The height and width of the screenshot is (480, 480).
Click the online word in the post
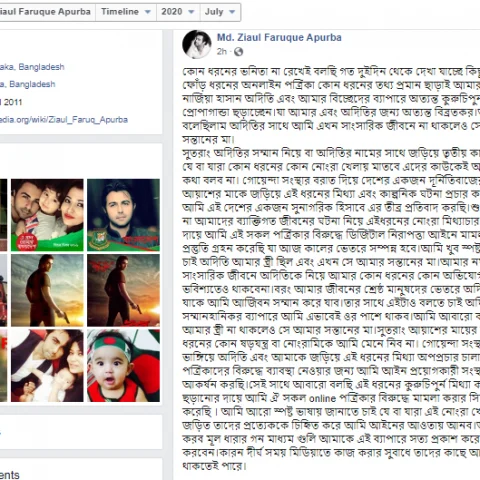click(322, 399)
